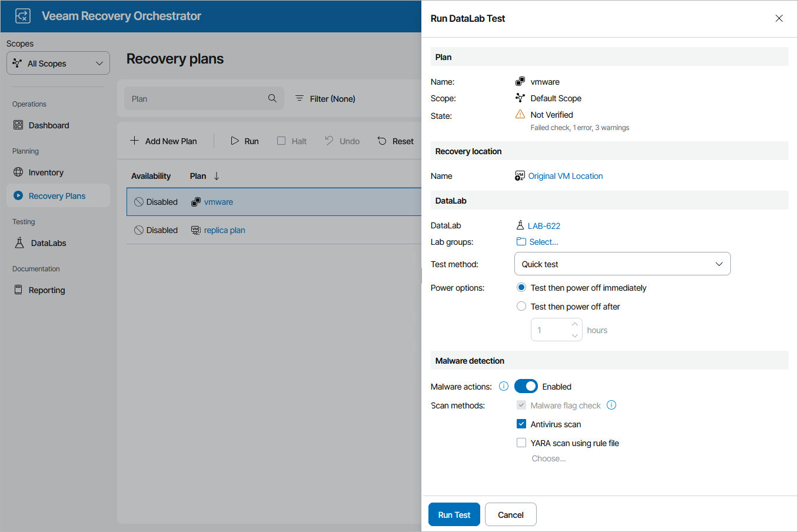Uncheck the Antivirus scan checkbox
Viewport: 798px width, 532px height.
pos(521,424)
